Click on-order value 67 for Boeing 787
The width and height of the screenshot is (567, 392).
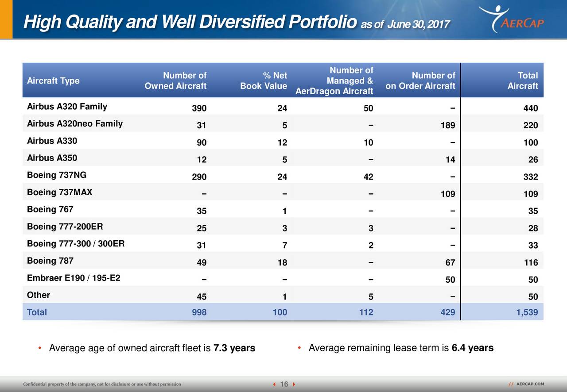click(x=450, y=263)
